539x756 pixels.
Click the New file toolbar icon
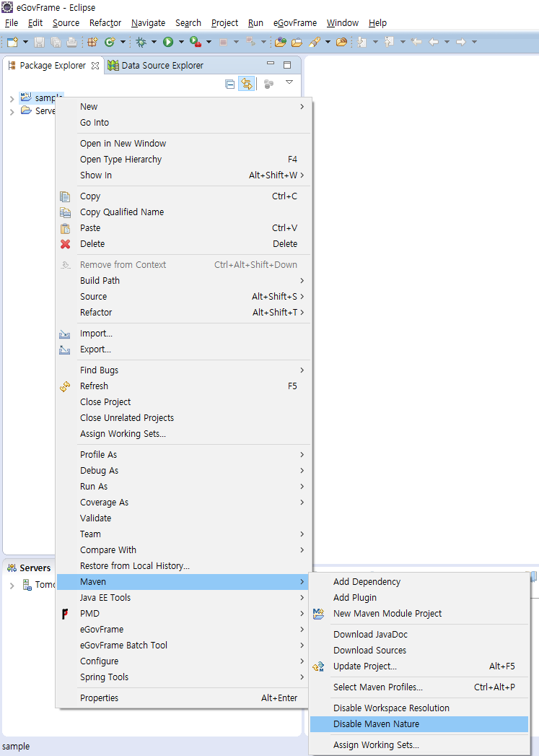click(x=12, y=42)
